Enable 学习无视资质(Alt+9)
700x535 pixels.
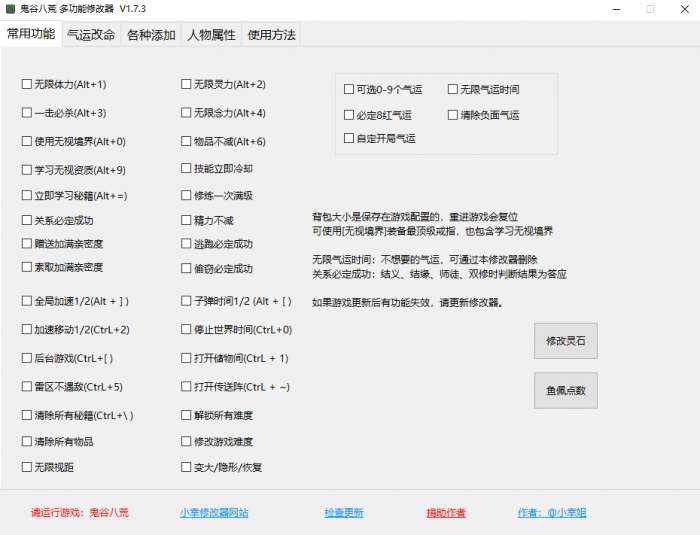[74, 170]
